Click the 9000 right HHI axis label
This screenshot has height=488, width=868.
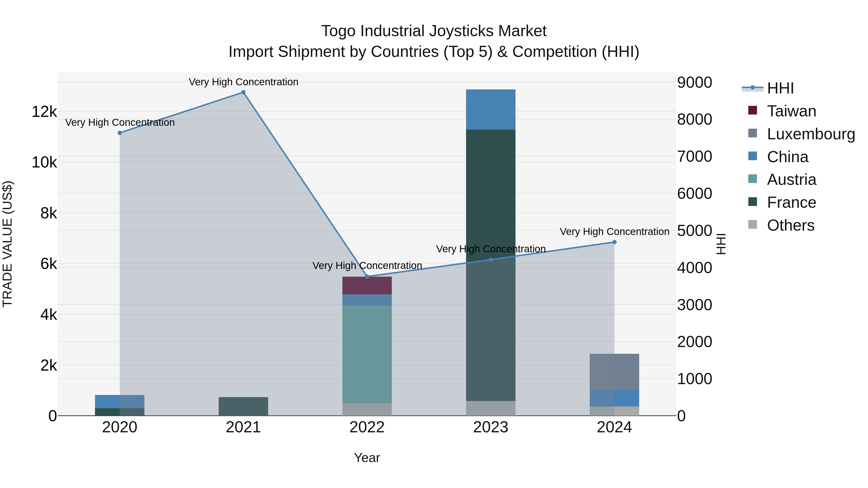coord(694,82)
